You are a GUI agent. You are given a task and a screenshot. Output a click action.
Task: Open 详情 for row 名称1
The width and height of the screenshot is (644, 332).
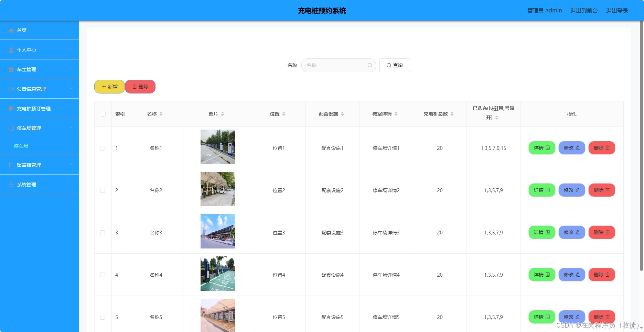[542, 148]
